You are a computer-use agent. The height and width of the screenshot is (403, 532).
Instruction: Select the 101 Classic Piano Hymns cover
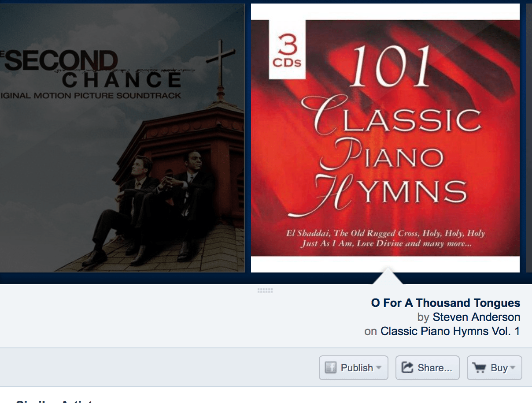385,138
